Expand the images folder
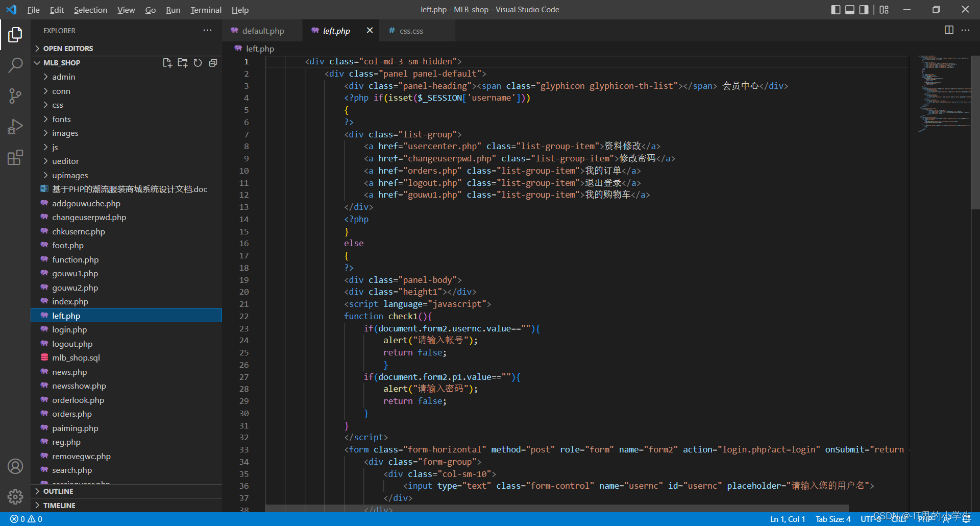This screenshot has height=526, width=980. pyautogui.click(x=127, y=133)
